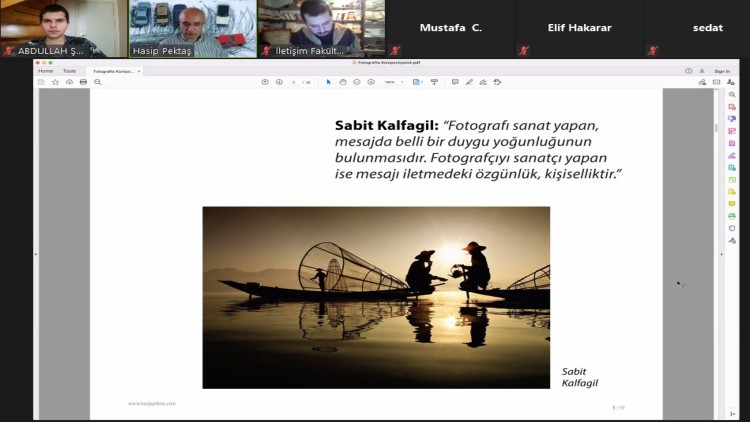Open the help question mark icon

click(x=688, y=71)
